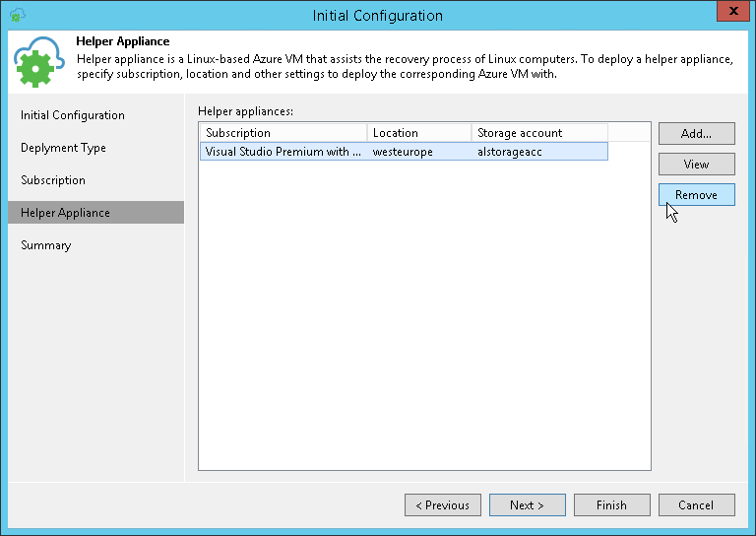Image resolution: width=756 pixels, height=536 pixels.
Task: Sort by the Location column header
Action: pyautogui.click(x=418, y=133)
